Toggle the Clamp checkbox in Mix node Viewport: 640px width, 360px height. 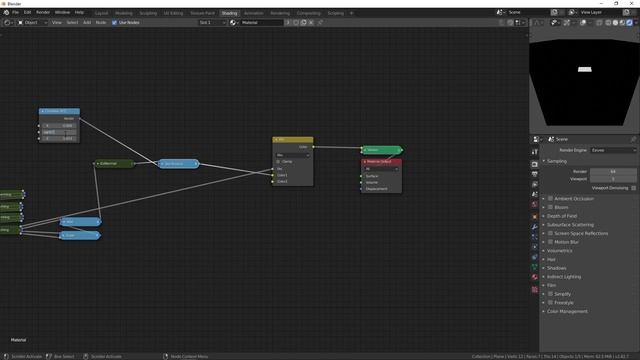278,162
